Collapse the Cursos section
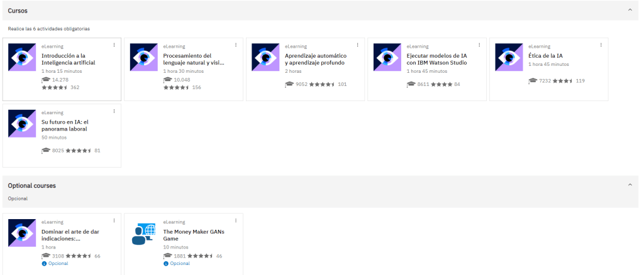The width and height of the screenshot is (644, 275). (630, 10)
